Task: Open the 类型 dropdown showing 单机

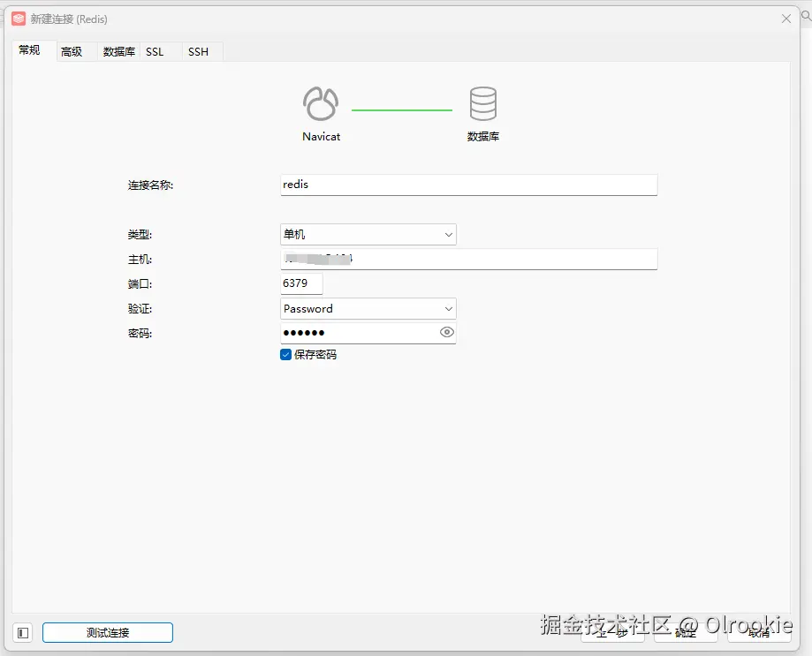Action: pyautogui.click(x=368, y=234)
